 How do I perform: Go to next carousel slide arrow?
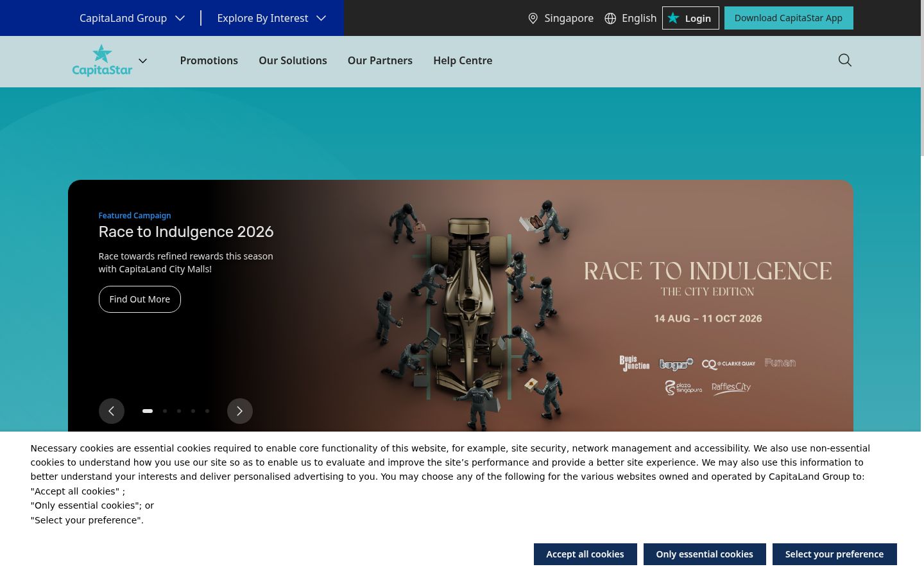coord(240,411)
